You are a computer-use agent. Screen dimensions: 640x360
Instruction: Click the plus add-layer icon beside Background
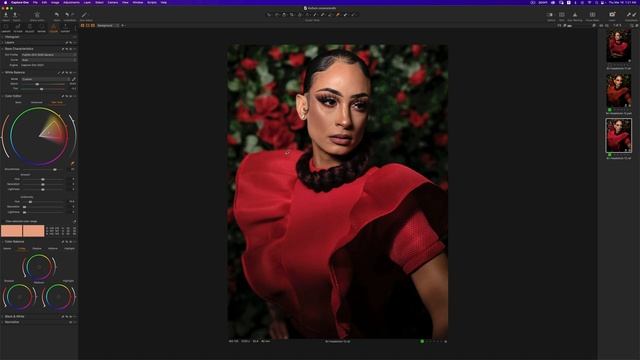[123, 25]
